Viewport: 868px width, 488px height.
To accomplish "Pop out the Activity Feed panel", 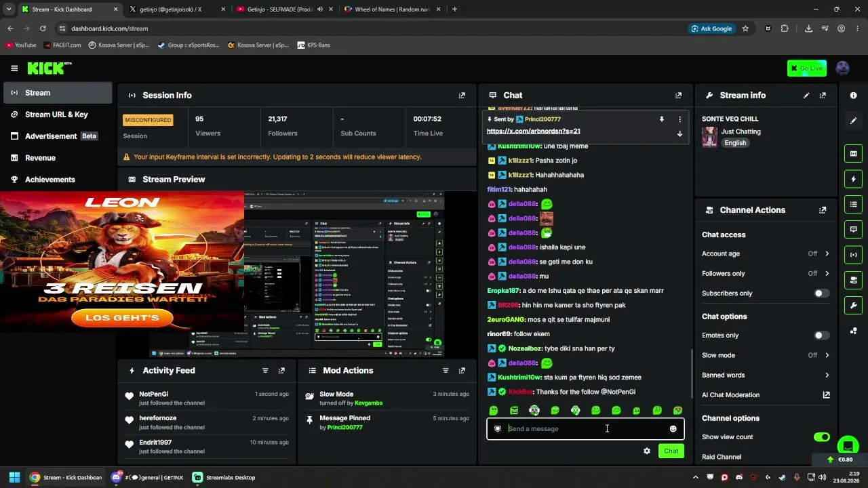I will [281, 371].
